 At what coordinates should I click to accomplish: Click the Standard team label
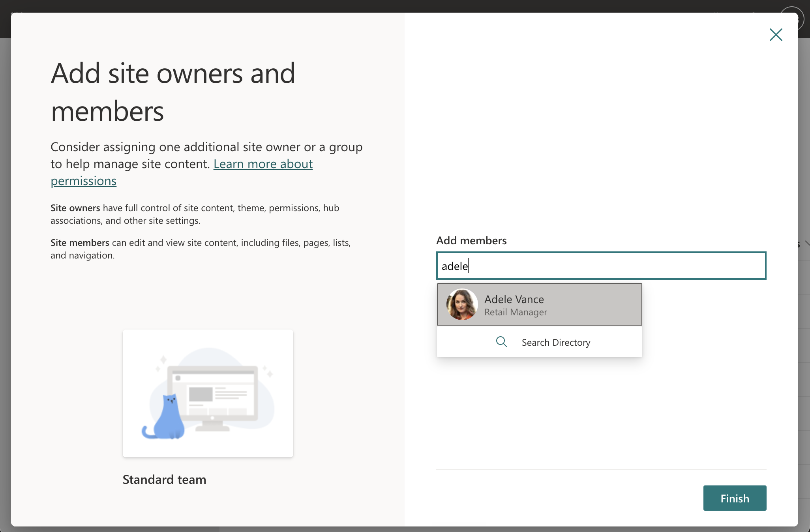point(164,480)
